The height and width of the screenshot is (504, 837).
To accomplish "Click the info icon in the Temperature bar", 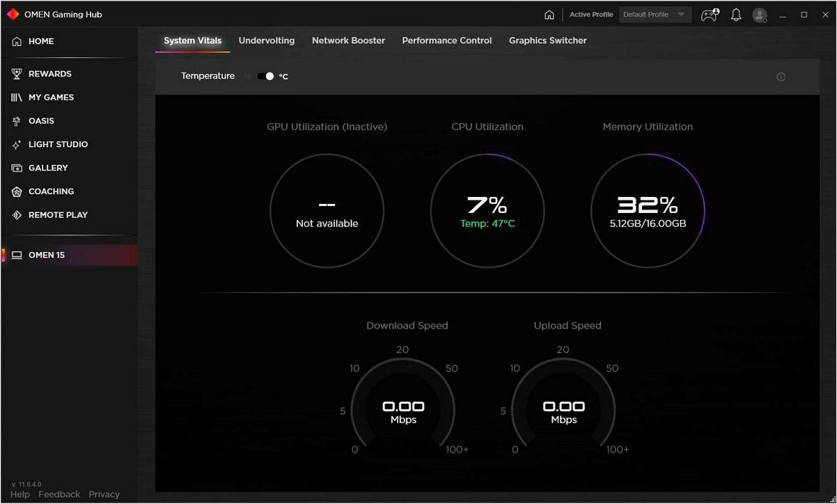I will (781, 77).
